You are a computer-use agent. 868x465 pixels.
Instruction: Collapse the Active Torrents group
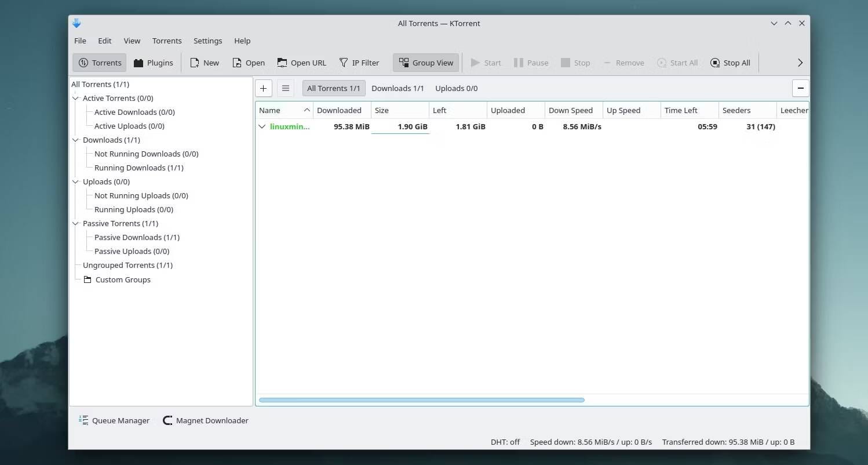coord(75,98)
